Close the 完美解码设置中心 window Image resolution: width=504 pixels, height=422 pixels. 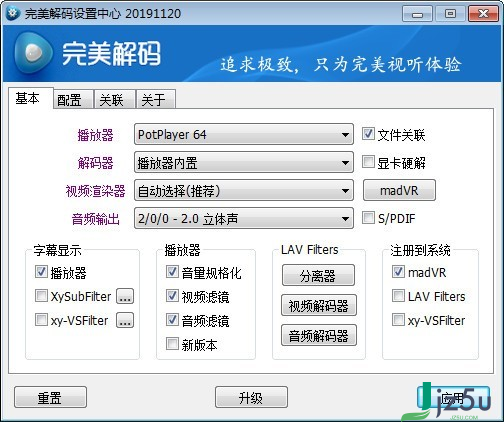483,14
